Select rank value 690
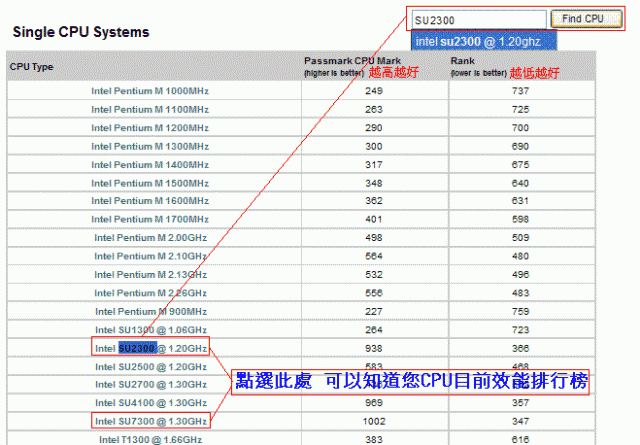This screenshot has width=640, height=445. [520, 146]
